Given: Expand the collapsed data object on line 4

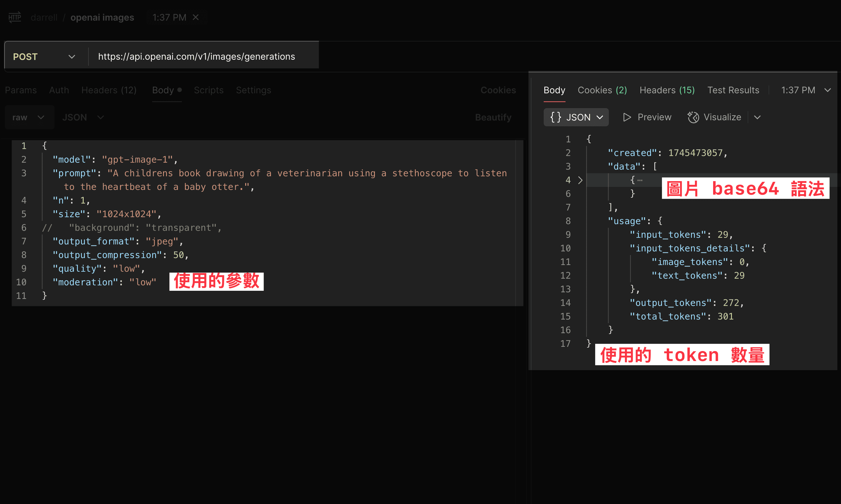Looking at the screenshot, I should (x=580, y=180).
